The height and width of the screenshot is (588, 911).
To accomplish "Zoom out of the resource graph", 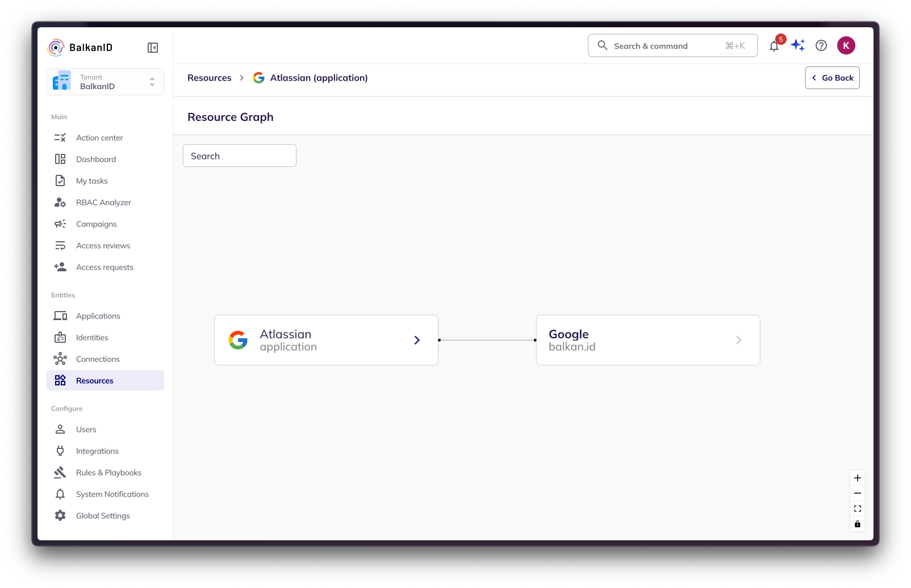I will pyautogui.click(x=857, y=493).
